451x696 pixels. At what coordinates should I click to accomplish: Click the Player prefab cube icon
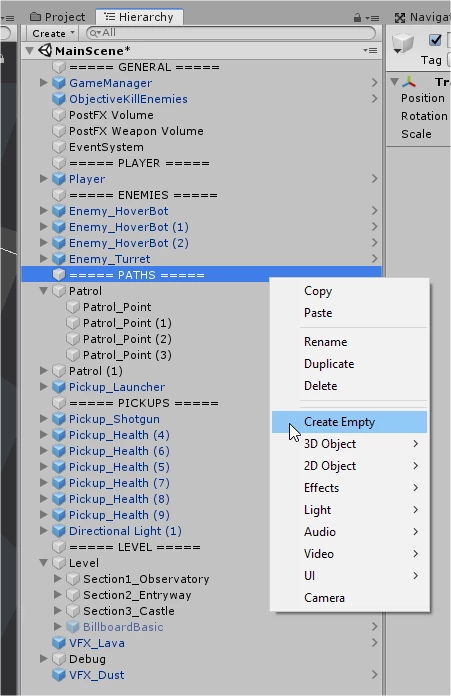click(59, 179)
